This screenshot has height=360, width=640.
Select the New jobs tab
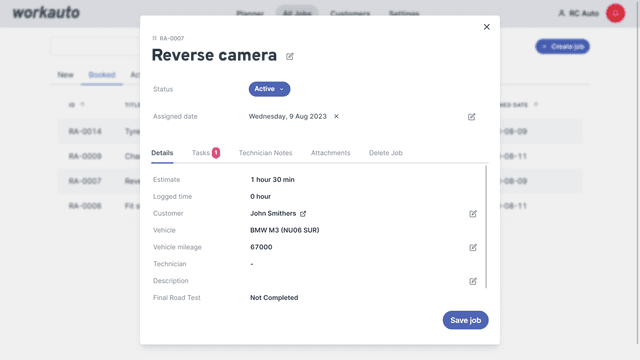pos(65,75)
